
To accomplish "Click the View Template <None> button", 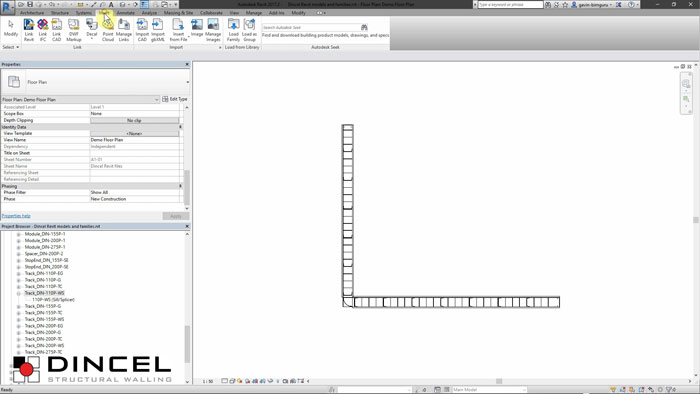I will pyautogui.click(x=134, y=133).
